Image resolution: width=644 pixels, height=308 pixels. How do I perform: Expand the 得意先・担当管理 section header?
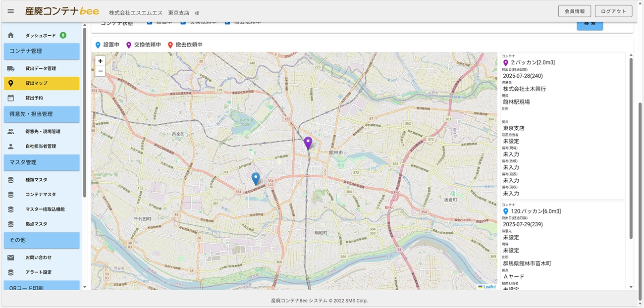pyautogui.click(x=42, y=114)
